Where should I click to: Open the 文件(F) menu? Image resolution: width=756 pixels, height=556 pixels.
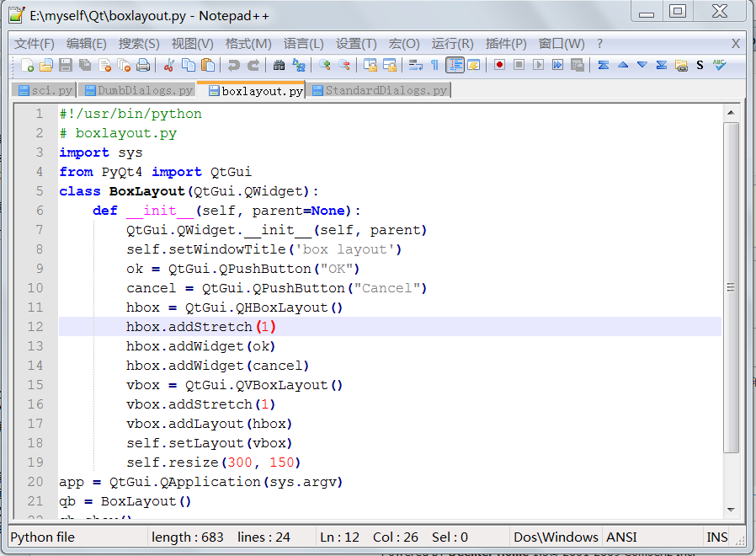[x=35, y=44]
